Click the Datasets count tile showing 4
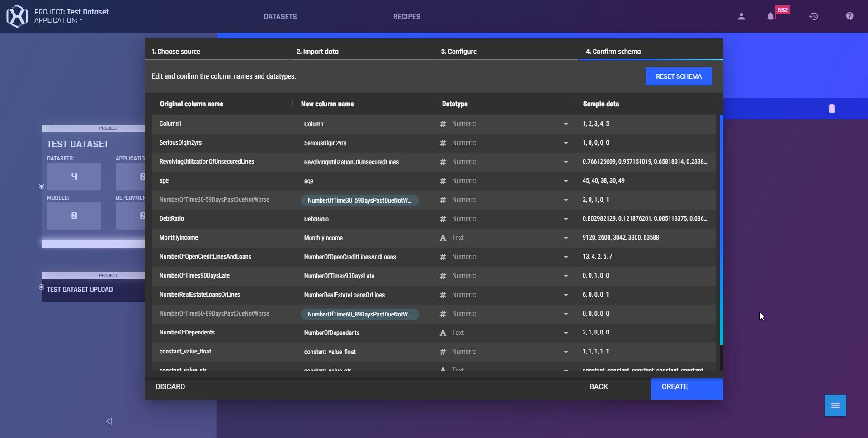The image size is (868, 438). 74,176
